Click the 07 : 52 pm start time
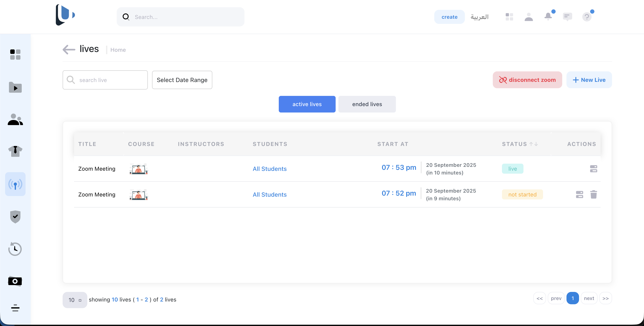This screenshot has height=326, width=644. 398,193
